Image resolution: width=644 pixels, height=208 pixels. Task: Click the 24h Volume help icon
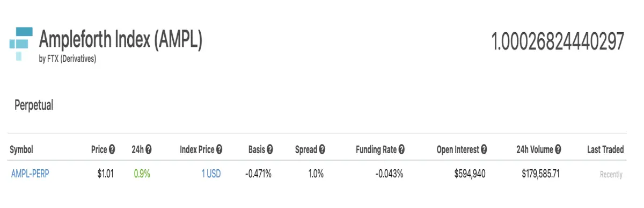pyautogui.click(x=559, y=150)
